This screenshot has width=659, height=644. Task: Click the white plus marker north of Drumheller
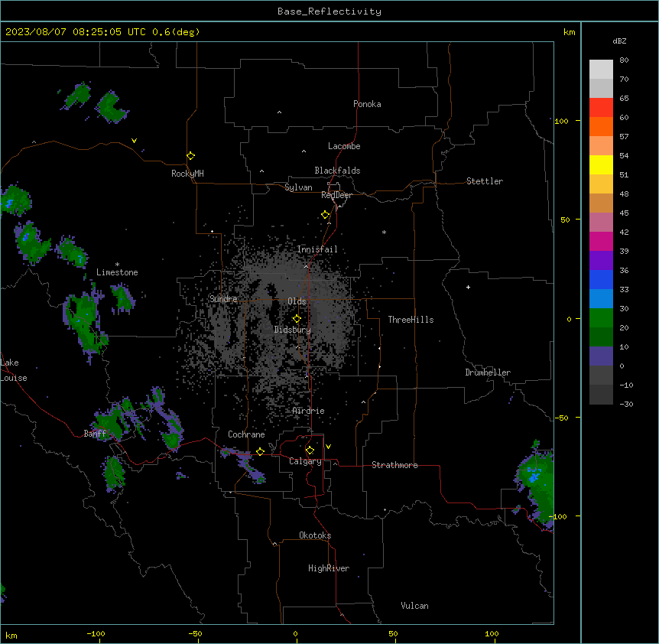tap(468, 287)
